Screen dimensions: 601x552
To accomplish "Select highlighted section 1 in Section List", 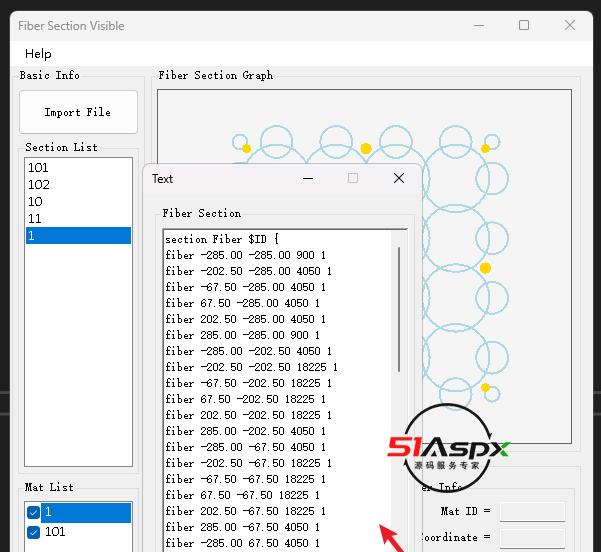I will coord(78,235).
